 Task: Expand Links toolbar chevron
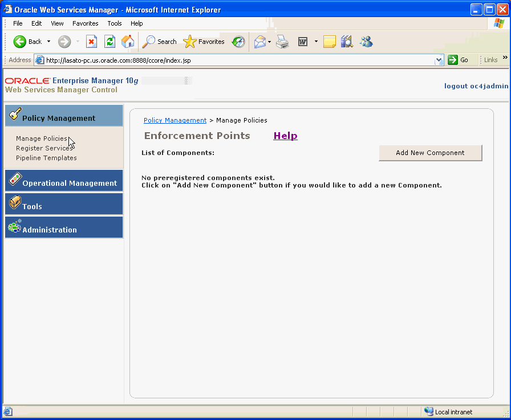tap(505, 58)
